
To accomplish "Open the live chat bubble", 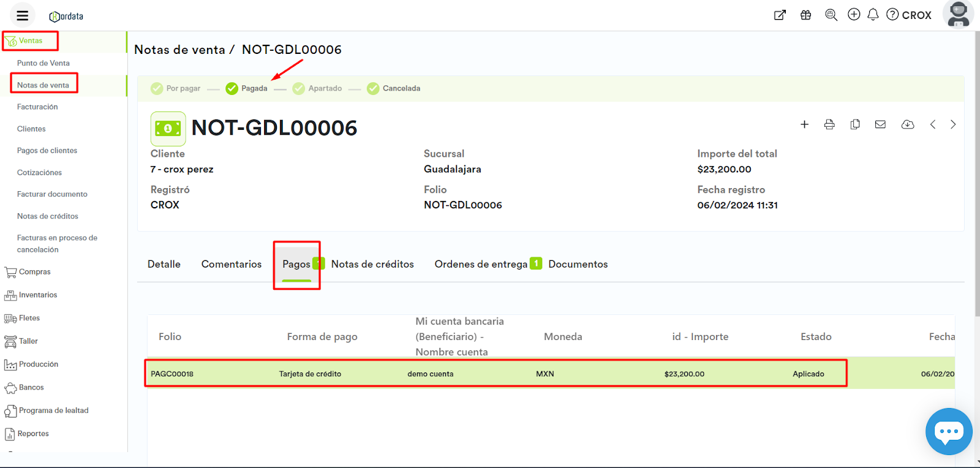I will pyautogui.click(x=948, y=431).
